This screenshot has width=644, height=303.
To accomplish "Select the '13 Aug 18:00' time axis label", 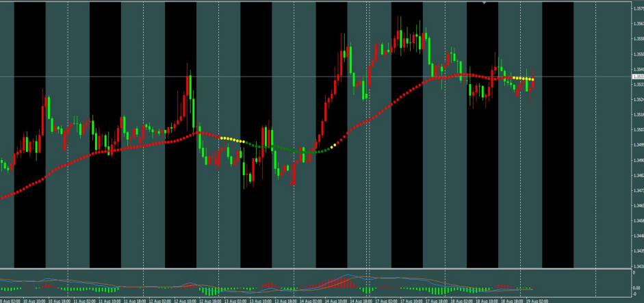I will coord(285,301).
